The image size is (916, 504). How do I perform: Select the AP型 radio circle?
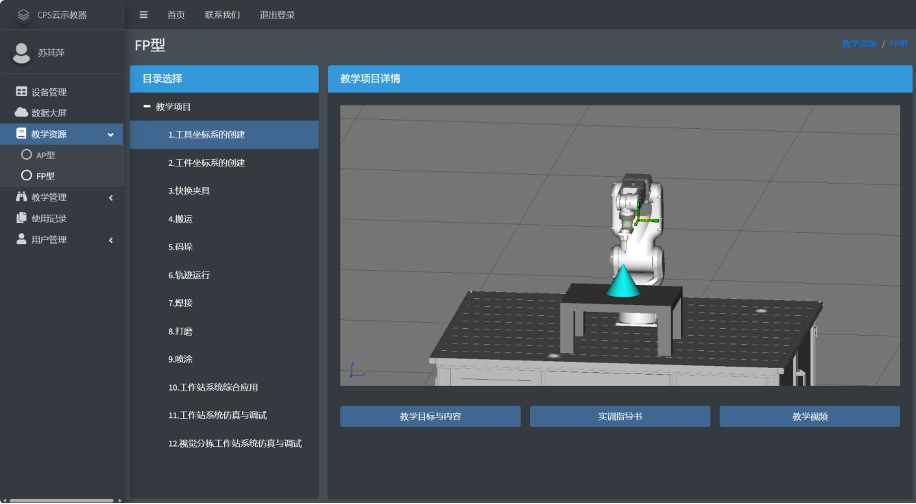click(x=26, y=155)
